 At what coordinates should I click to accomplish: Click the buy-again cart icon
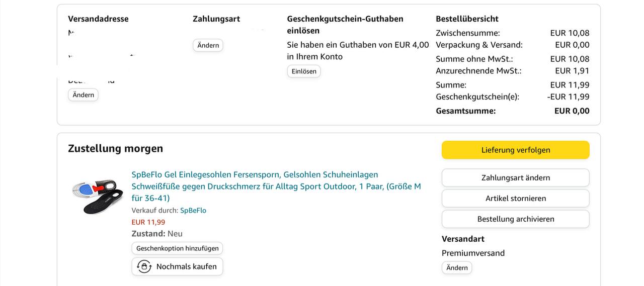tap(144, 266)
